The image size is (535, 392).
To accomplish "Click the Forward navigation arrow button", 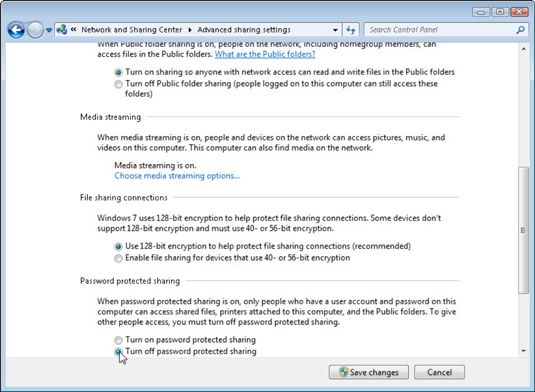I will tap(35, 30).
